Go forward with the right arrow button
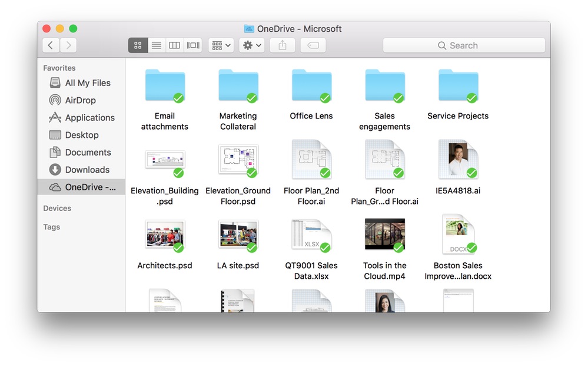The height and width of the screenshot is (366, 588). coord(68,45)
